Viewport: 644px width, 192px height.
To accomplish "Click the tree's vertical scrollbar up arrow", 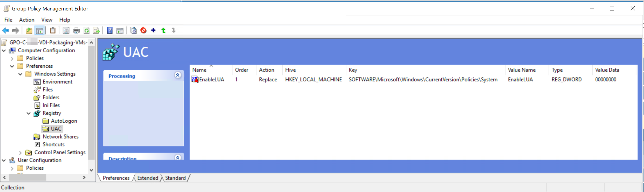I will coord(92,43).
